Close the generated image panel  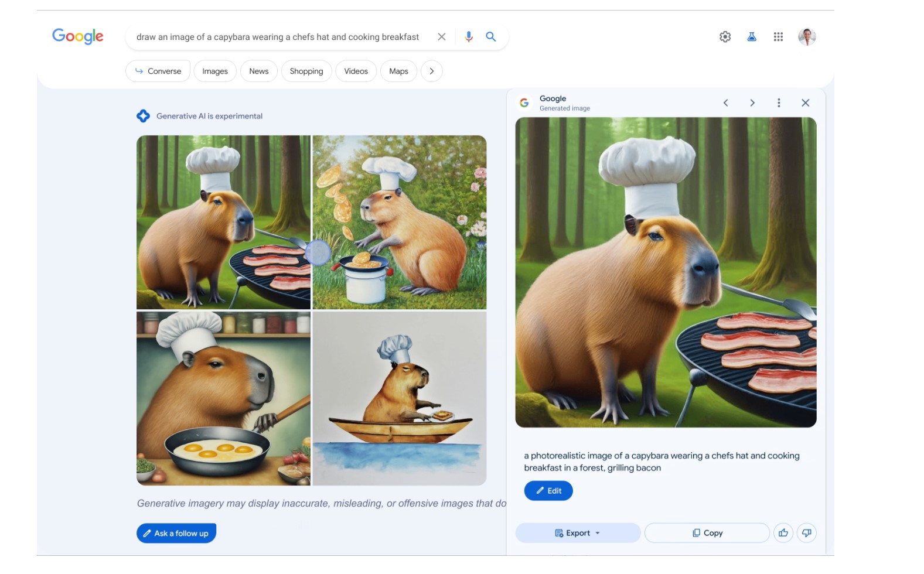pyautogui.click(x=806, y=103)
